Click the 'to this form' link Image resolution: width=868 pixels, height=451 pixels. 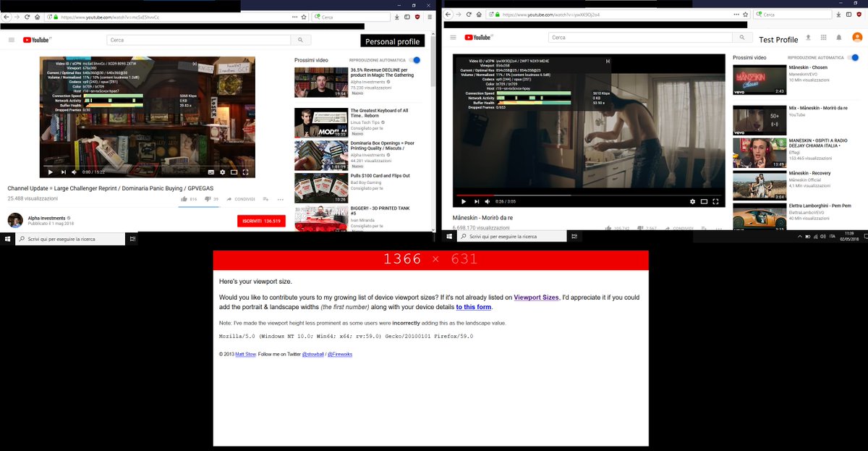click(x=473, y=307)
